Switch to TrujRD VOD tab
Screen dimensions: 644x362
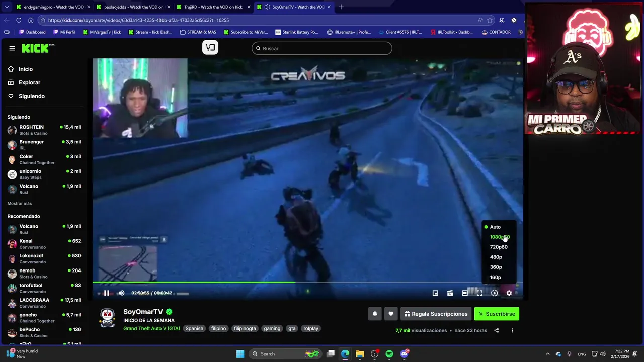click(x=213, y=7)
